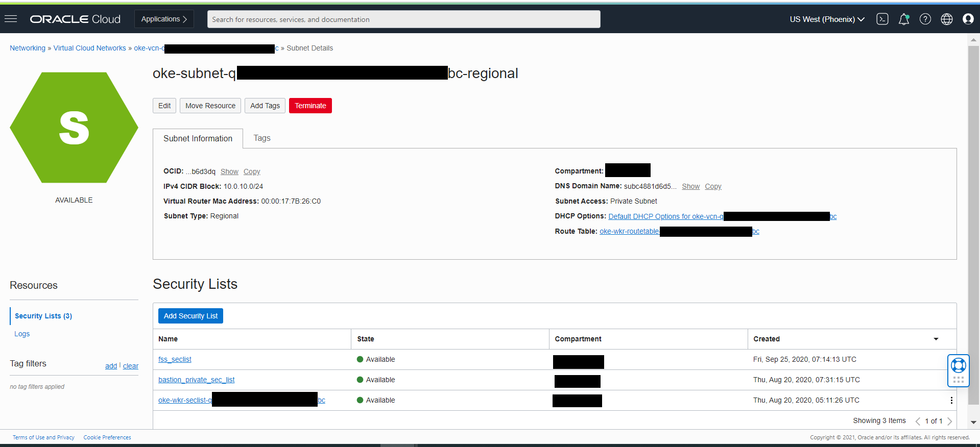Click the red Terminate button
980x447 pixels.
(310, 106)
